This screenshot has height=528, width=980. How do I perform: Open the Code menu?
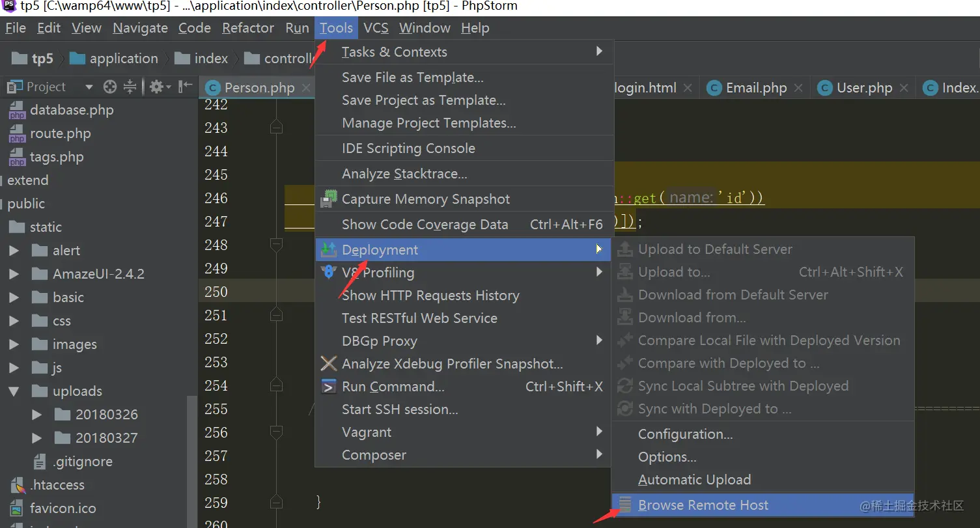point(194,28)
